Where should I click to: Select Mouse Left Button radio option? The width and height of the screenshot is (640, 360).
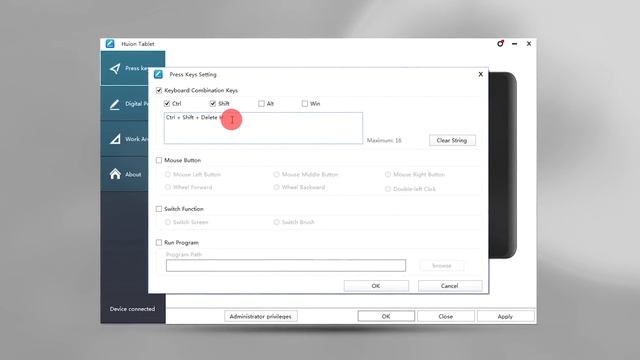168,174
